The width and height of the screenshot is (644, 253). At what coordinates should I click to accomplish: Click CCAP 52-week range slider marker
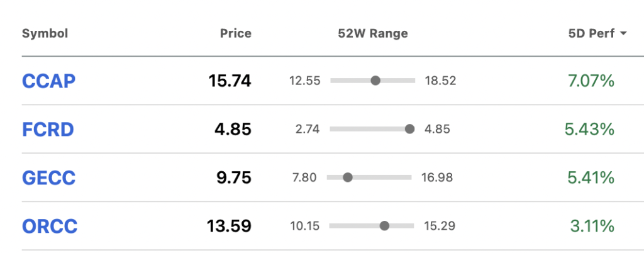(375, 81)
